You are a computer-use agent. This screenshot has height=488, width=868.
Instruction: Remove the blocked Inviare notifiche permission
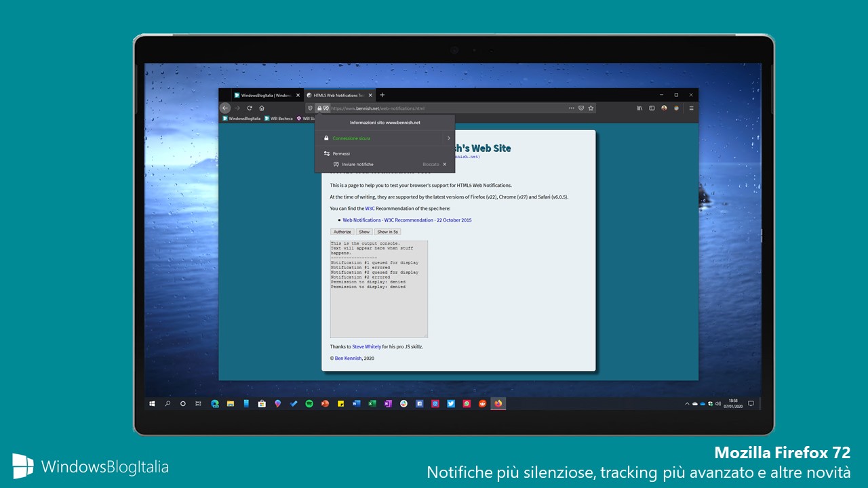445,164
